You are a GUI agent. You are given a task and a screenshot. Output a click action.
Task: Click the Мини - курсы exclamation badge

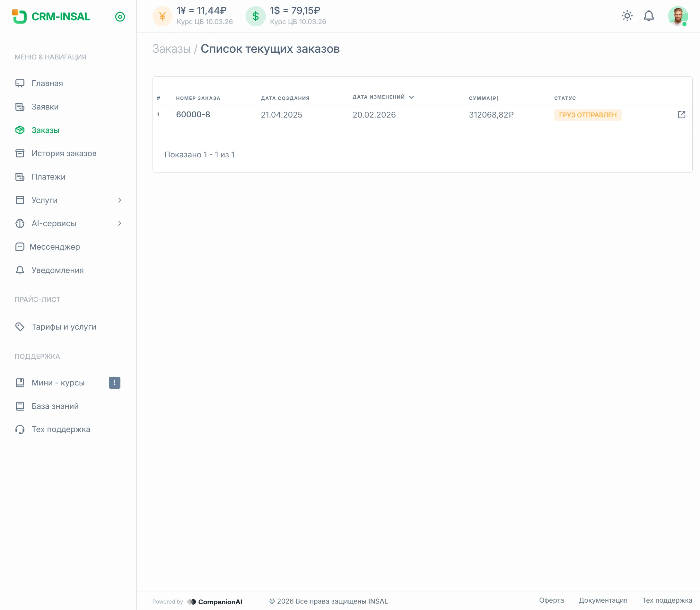pos(114,383)
